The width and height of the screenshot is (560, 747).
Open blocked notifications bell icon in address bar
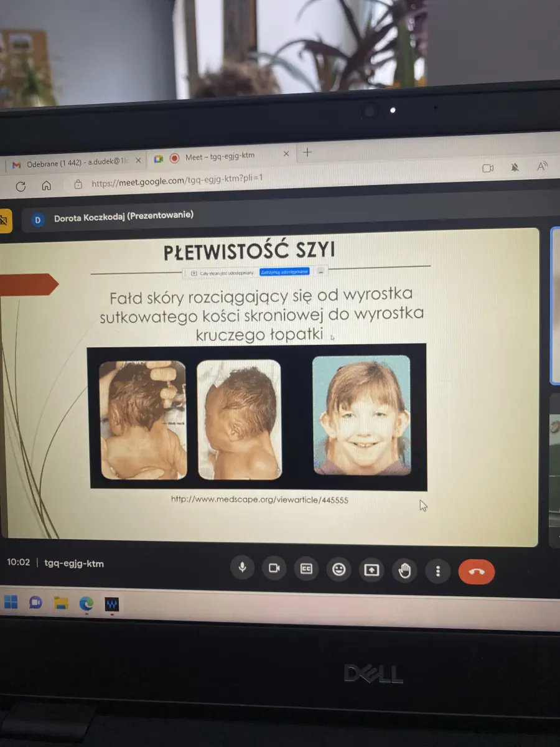click(x=515, y=167)
